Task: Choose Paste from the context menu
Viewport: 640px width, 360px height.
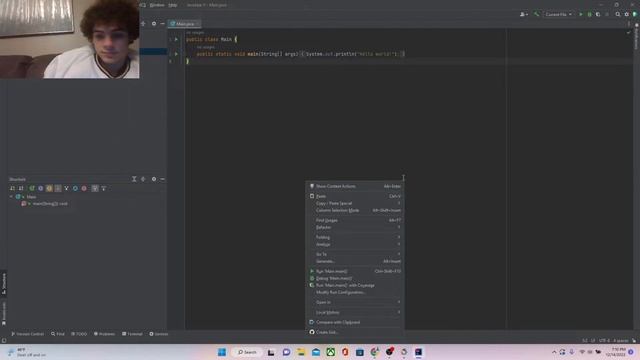Action: 355,196
